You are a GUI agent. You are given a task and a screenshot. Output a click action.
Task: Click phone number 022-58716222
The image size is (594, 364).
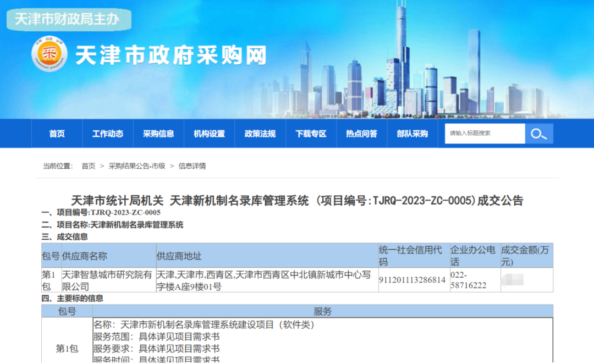point(468,280)
